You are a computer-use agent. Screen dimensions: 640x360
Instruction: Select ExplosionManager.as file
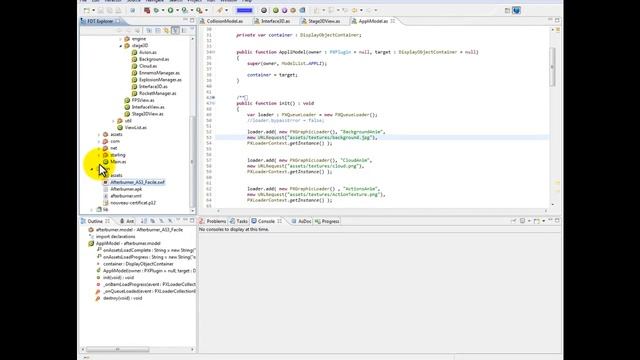(160, 80)
